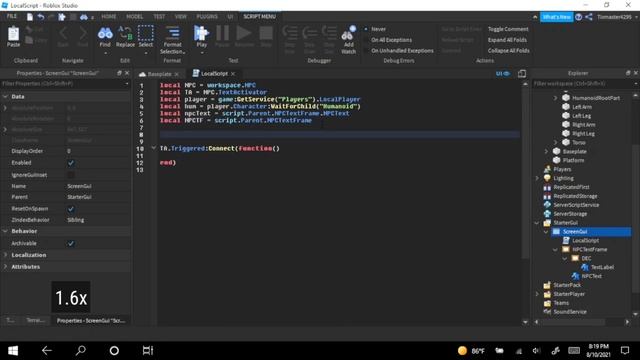The height and width of the screenshot is (360, 640).
Task: Toggle the Archivable checkbox
Action: point(71,243)
